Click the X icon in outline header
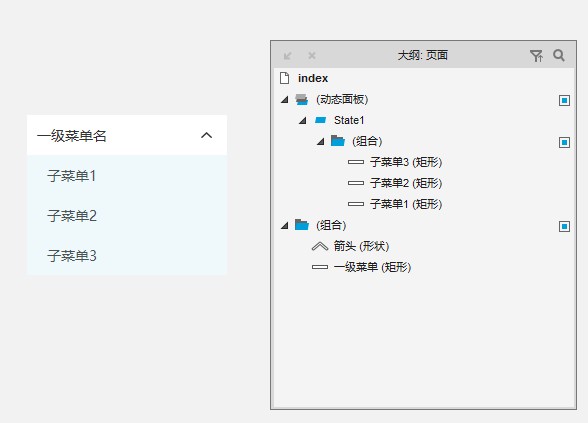This screenshot has height=423, width=588. (x=312, y=56)
